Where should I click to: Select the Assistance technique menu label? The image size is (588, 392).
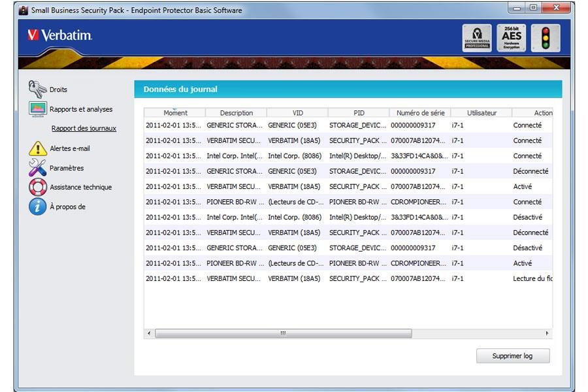pos(80,188)
